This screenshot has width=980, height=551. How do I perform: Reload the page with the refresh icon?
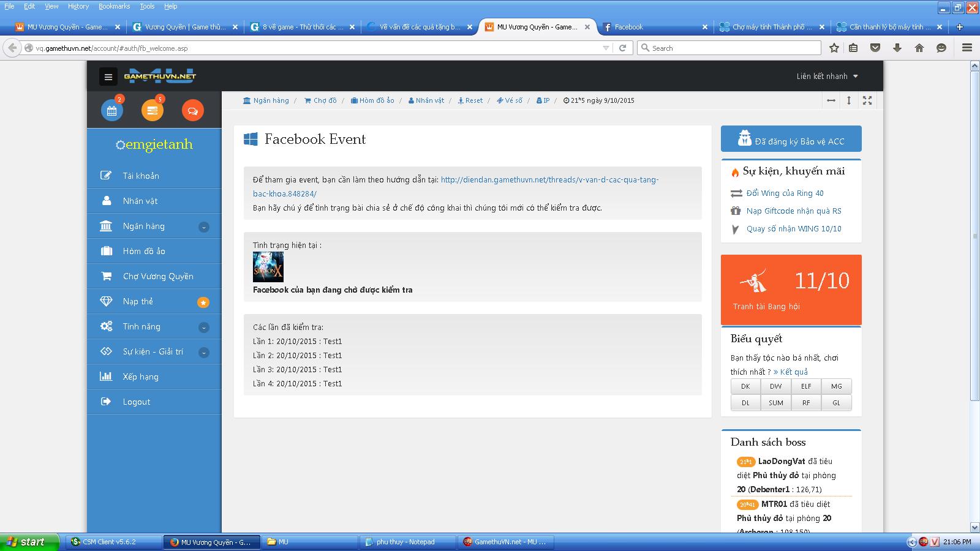click(x=623, y=48)
